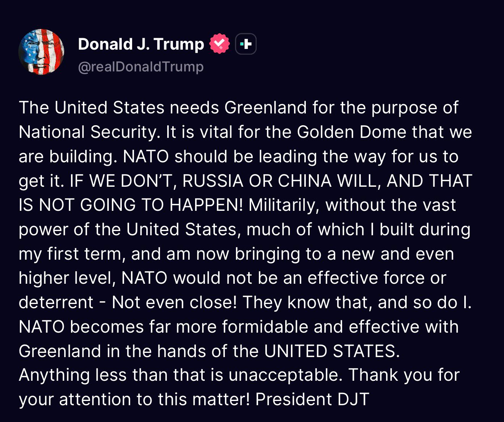Click "Thank you for" in the post

click(404, 375)
